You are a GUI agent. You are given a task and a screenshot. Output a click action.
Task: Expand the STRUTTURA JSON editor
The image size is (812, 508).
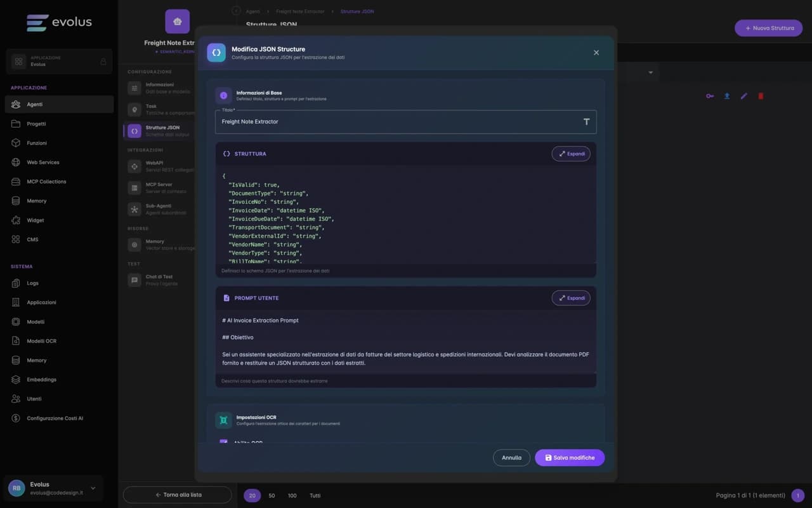[571, 154]
